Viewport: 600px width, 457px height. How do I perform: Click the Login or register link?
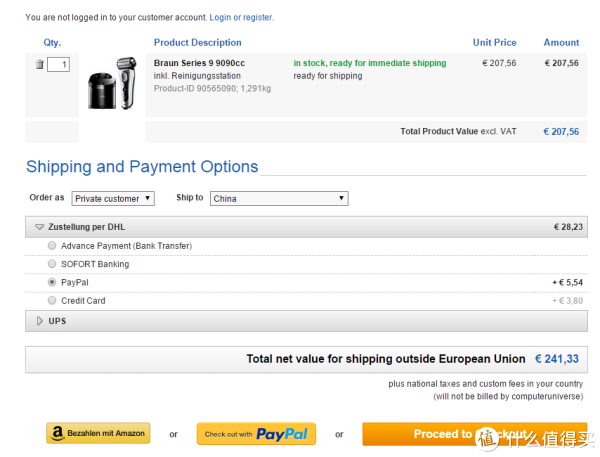click(241, 18)
